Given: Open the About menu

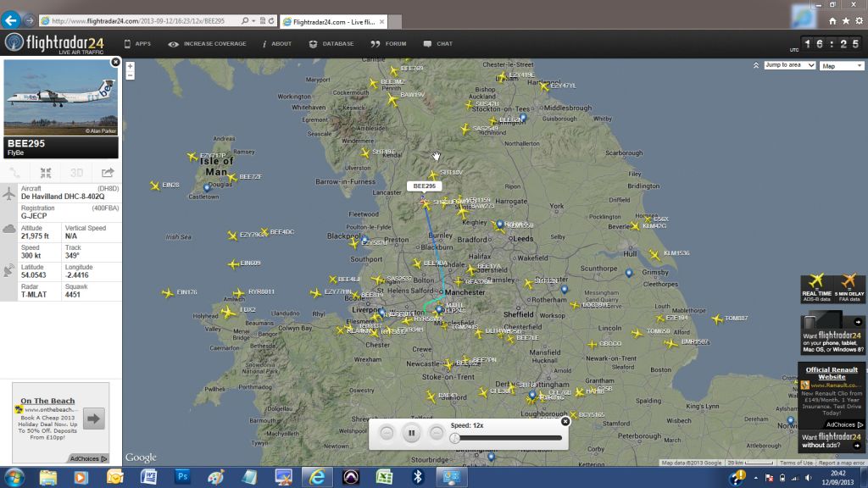Looking at the screenshot, I should 277,44.
